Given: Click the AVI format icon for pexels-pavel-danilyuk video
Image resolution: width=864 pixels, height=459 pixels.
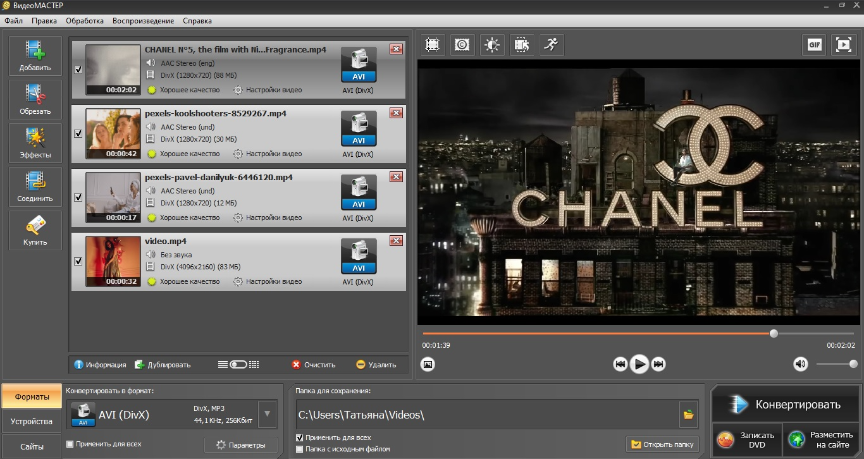Looking at the screenshot, I should (359, 193).
